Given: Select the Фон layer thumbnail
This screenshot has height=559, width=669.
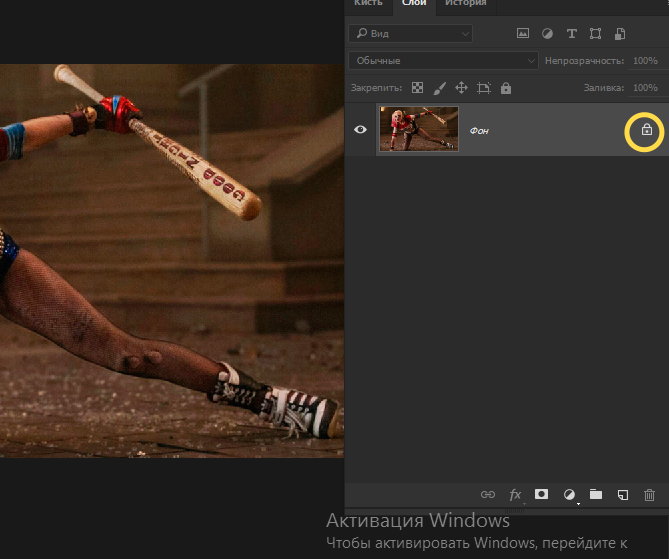Looking at the screenshot, I should [419, 129].
